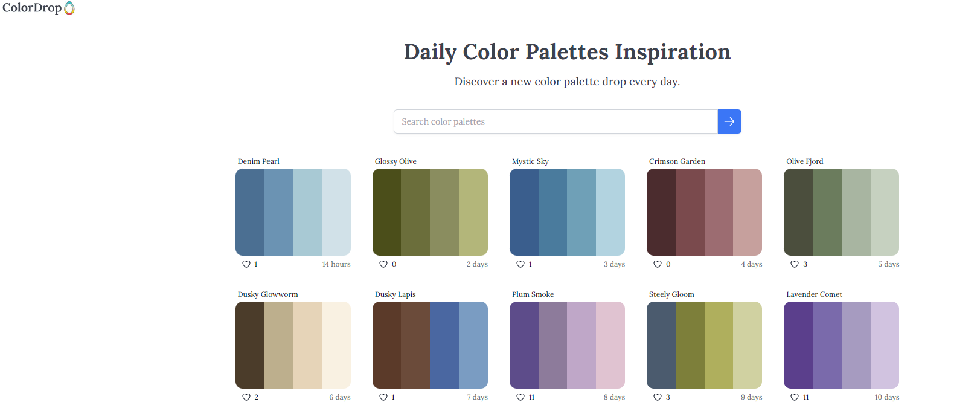This screenshot has height=405, width=980.
Task: Open the Dusky Lapis palette title link
Action: [x=395, y=294]
